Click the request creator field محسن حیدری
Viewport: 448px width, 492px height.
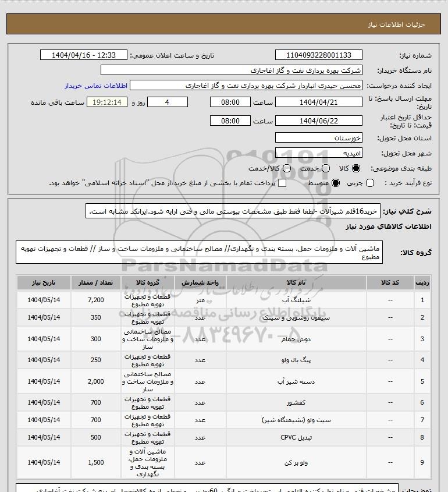coord(246,86)
